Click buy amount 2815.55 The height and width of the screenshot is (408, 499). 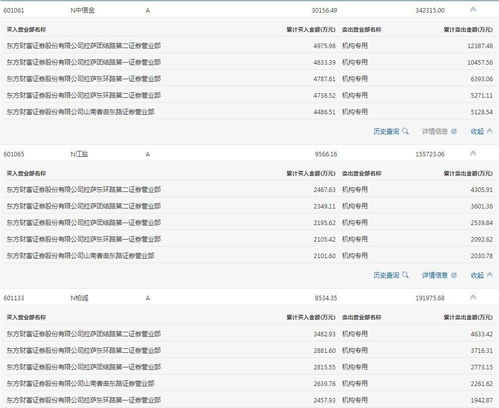click(x=324, y=367)
